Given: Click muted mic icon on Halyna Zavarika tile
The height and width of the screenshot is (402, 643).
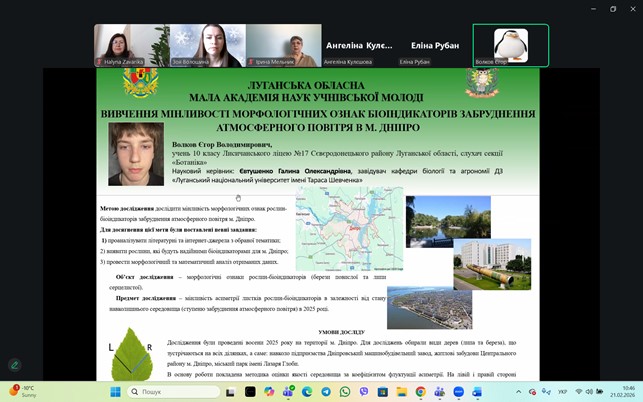Looking at the screenshot, I should coord(99,62).
